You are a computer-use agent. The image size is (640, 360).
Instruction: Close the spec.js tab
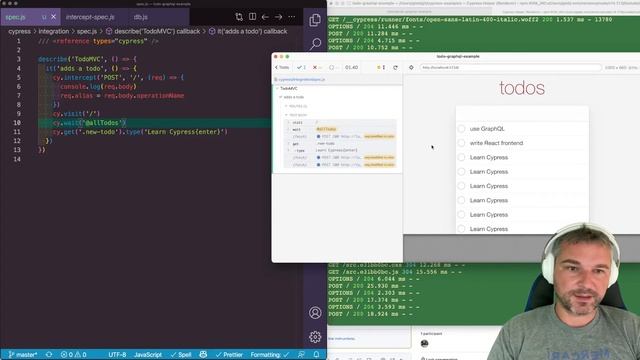point(53,17)
